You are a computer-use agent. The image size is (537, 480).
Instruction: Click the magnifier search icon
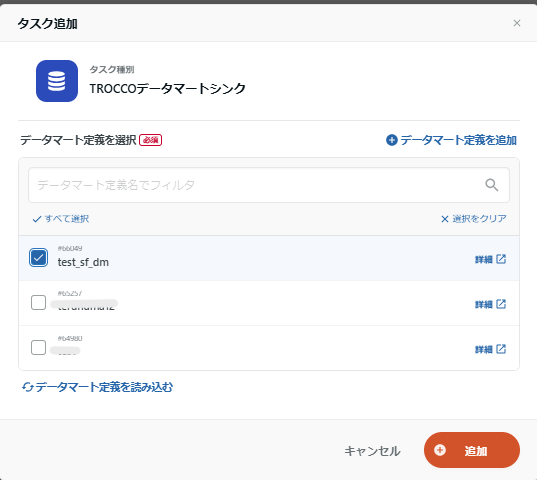492,185
